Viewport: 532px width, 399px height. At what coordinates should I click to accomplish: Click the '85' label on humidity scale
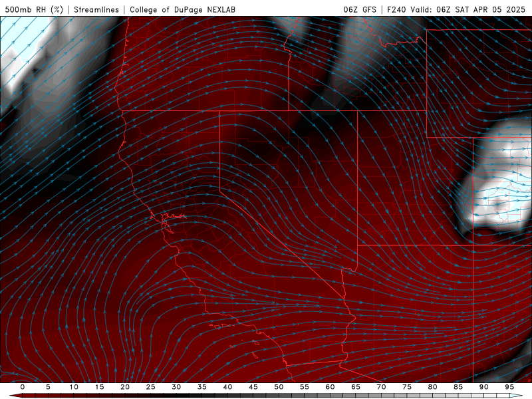tap(458, 387)
